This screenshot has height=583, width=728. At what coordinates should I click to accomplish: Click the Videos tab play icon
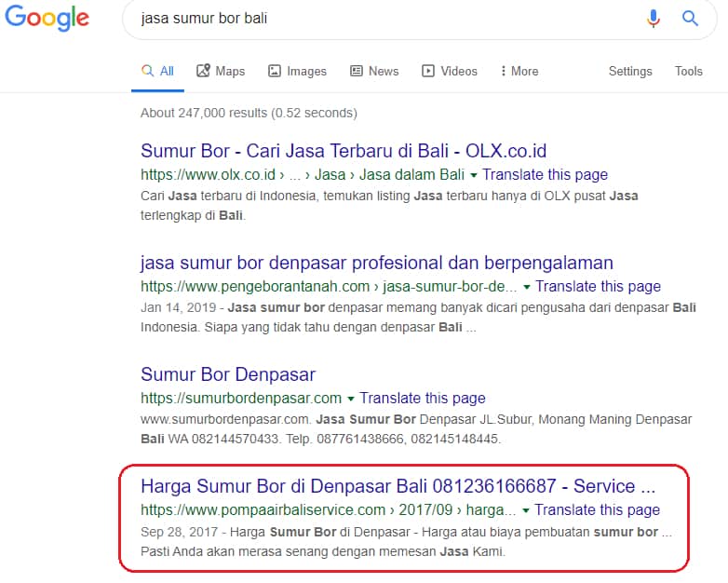coord(428,71)
